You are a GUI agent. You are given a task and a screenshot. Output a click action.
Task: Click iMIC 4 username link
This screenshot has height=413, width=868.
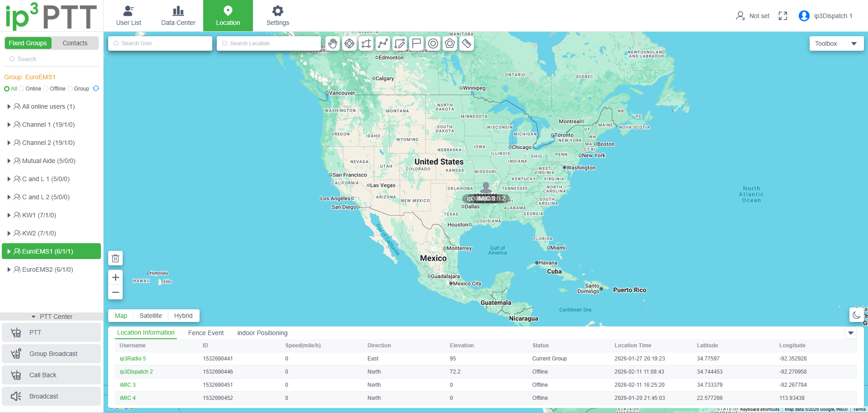tap(128, 398)
